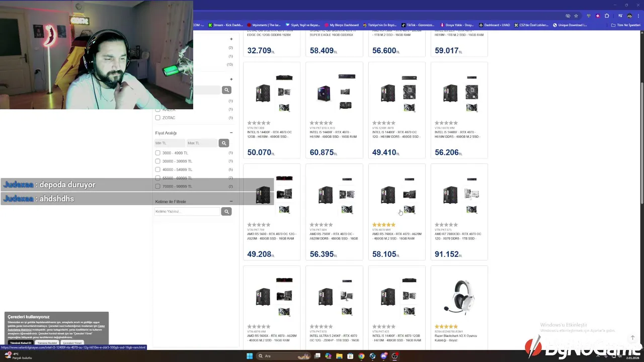Open the 60.875 TL Intel i5 14400F product
This screenshot has width=644, height=362.
[334, 110]
